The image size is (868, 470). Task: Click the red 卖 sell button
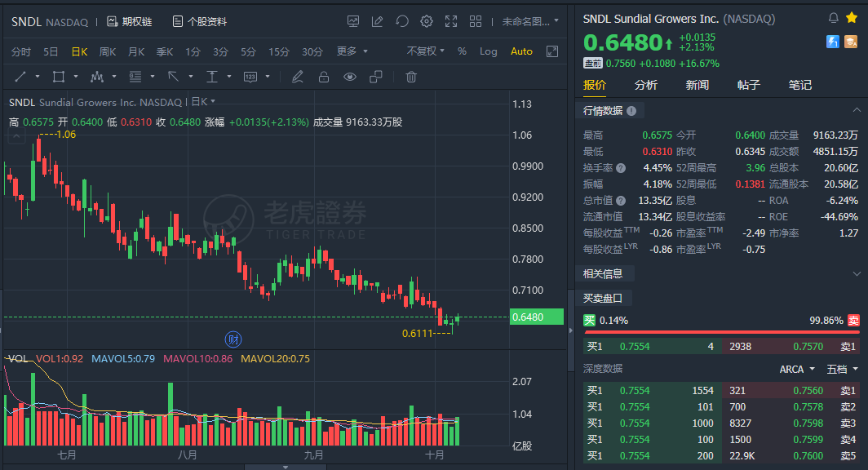click(x=853, y=321)
